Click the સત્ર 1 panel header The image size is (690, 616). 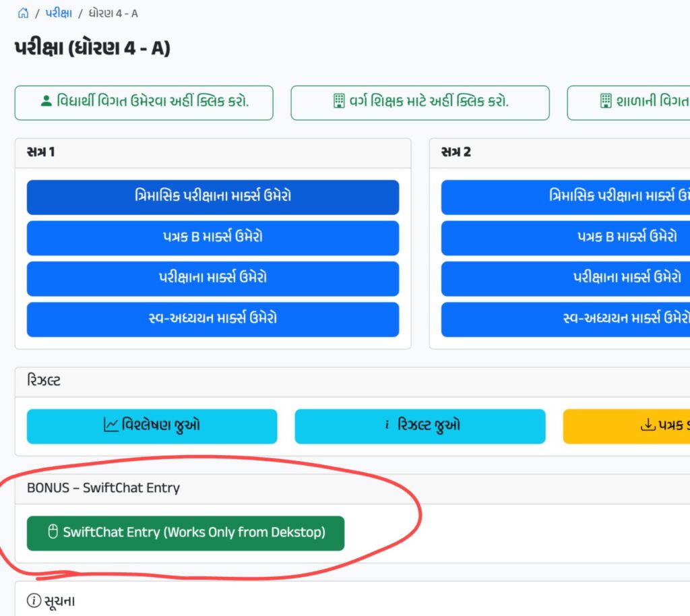pyautogui.click(x=213, y=152)
